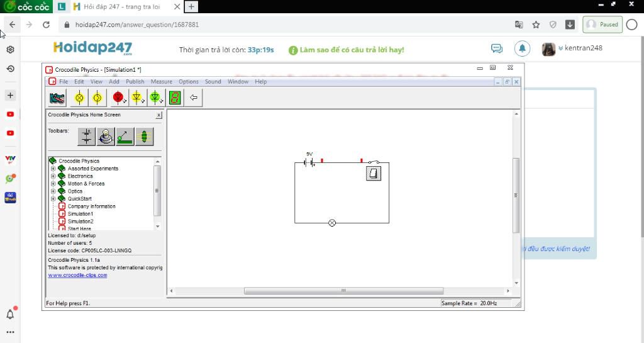Screen dimensions: 644x343
Task: Toggle the open switch in the circuit
Action: [x=374, y=162]
